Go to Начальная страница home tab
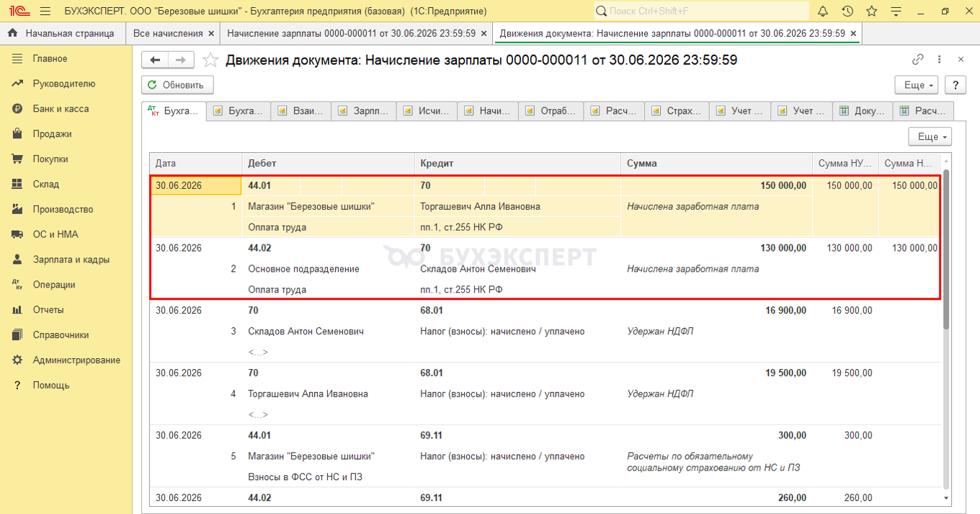The image size is (980, 514). coord(63,33)
